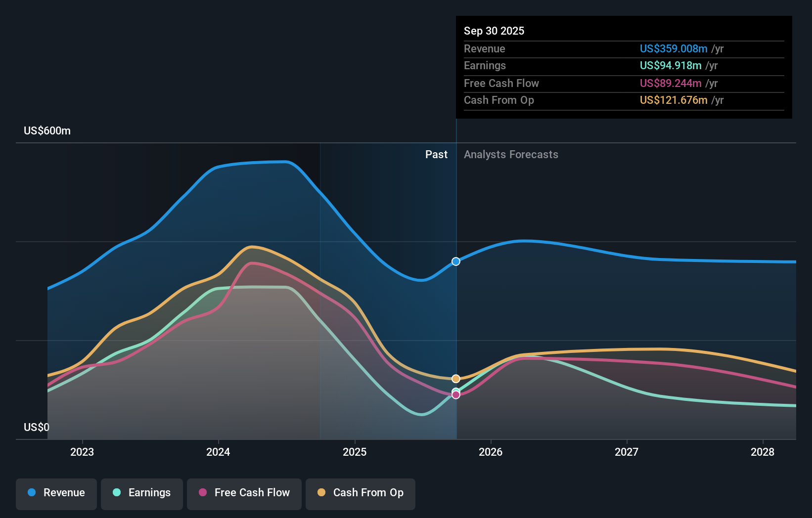Click the blue Revenue legend dot icon
This screenshot has height=518, width=812.
click(32, 493)
